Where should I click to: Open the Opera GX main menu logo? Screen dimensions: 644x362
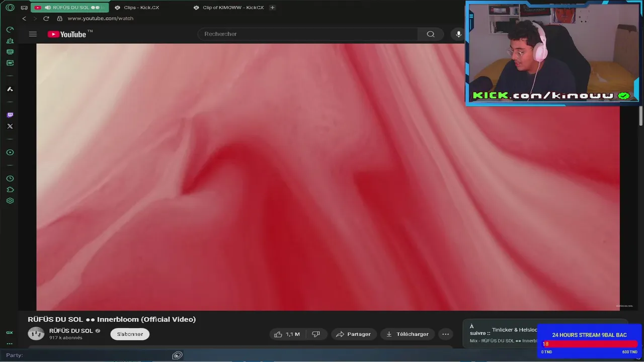(10, 8)
